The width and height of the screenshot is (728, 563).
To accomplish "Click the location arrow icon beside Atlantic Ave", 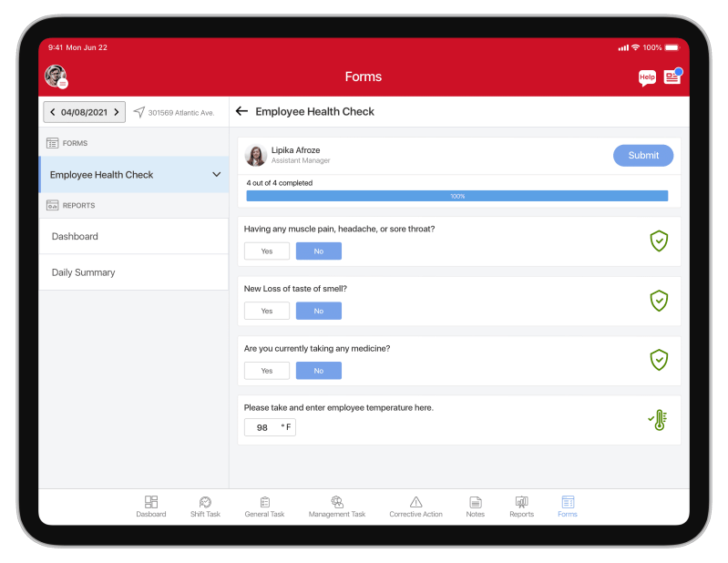I will pos(138,112).
